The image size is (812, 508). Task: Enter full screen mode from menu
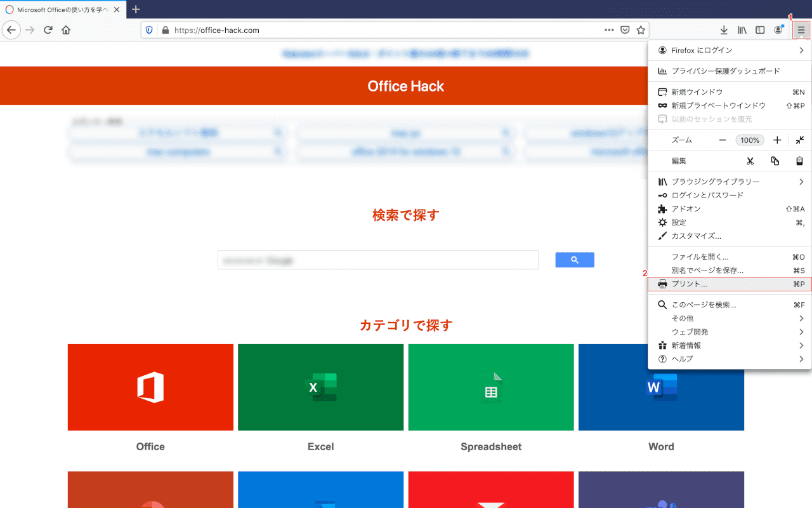pos(800,140)
